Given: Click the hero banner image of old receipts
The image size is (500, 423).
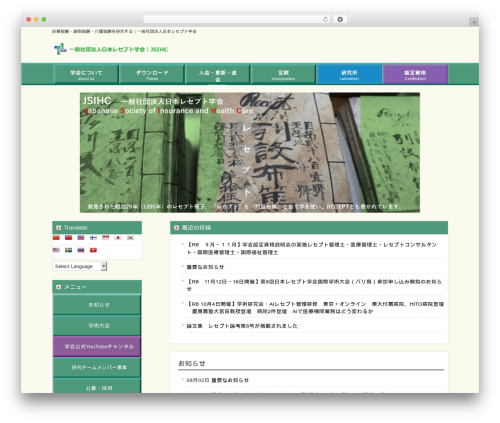Looking at the screenshot, I should [x=250, y=152].
